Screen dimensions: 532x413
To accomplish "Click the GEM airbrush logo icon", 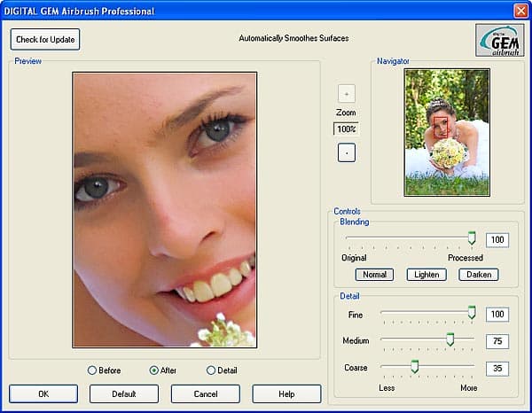I will click(x=499, y=40).
